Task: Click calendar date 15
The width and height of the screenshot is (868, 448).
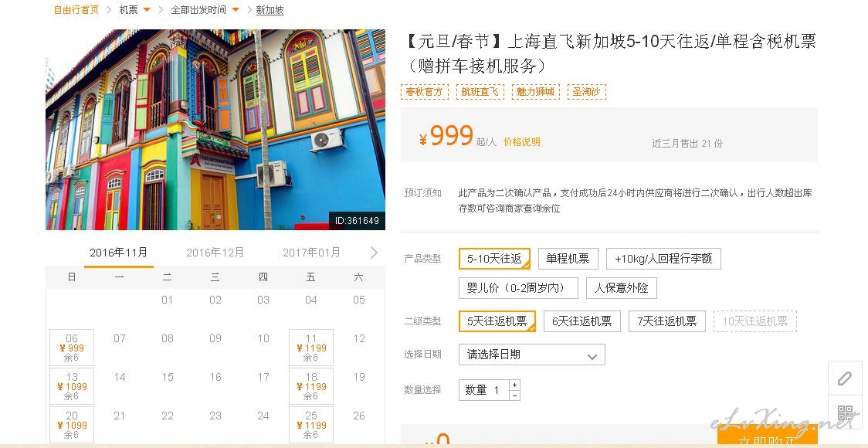Action: coord(167,377)
